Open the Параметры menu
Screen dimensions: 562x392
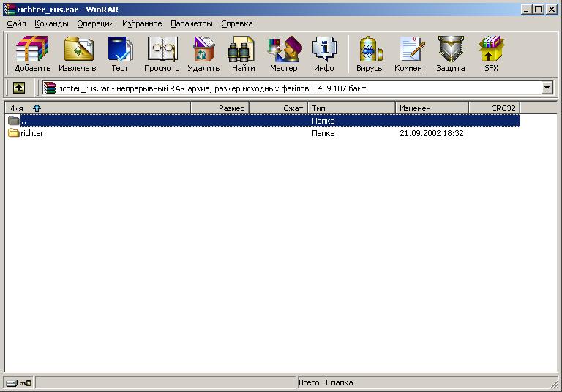(192, 23)
